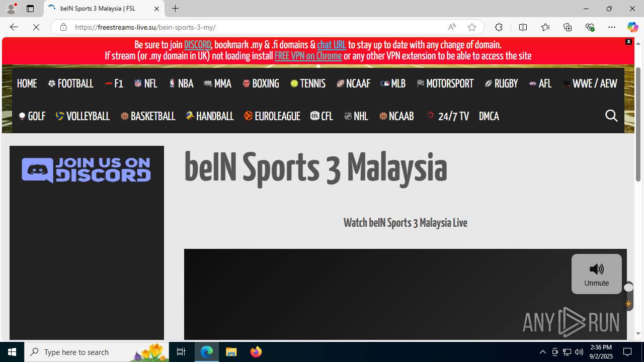
Task: Open the Copilot icon
Action: 632,27
